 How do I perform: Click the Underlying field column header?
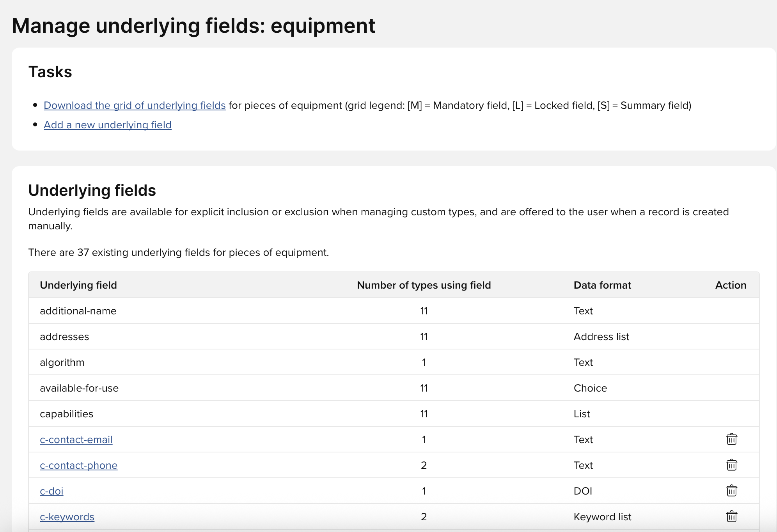click(x=78, y=285)
